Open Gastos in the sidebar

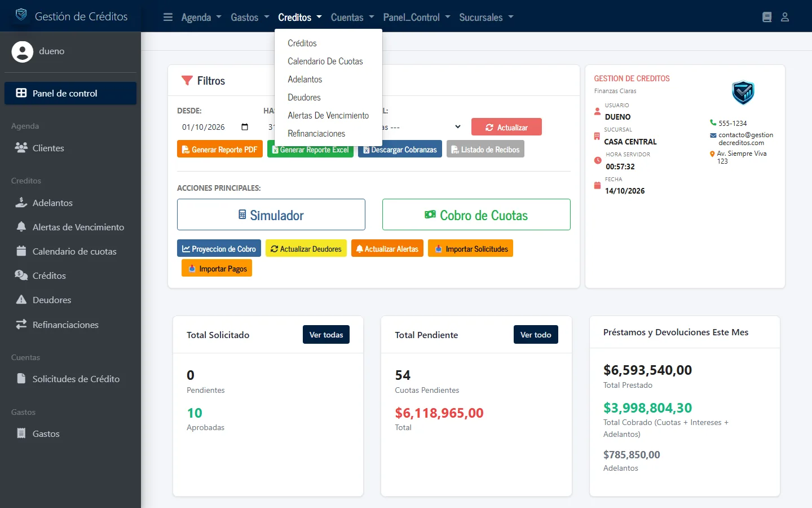(x=70, y=433)
